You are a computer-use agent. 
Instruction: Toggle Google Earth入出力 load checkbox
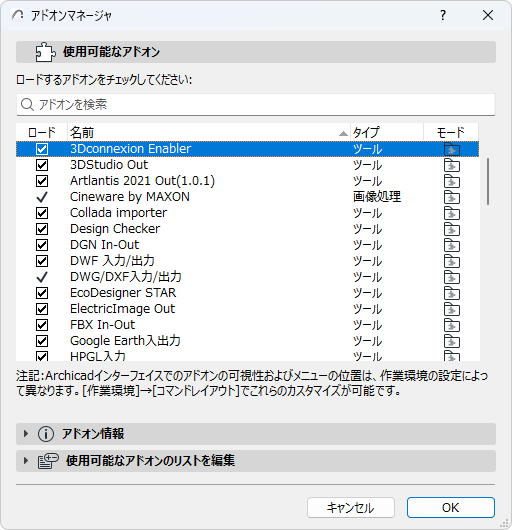click(42, 341)
